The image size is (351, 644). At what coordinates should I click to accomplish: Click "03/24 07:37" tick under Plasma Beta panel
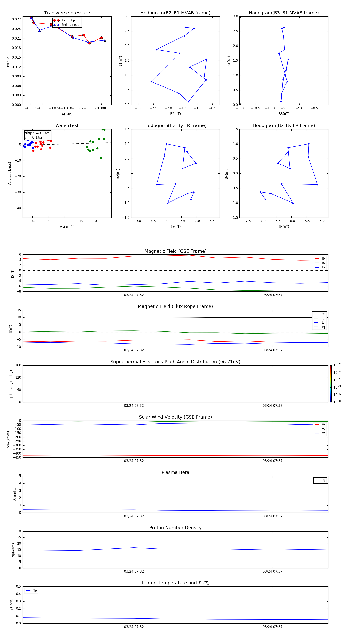273,516
